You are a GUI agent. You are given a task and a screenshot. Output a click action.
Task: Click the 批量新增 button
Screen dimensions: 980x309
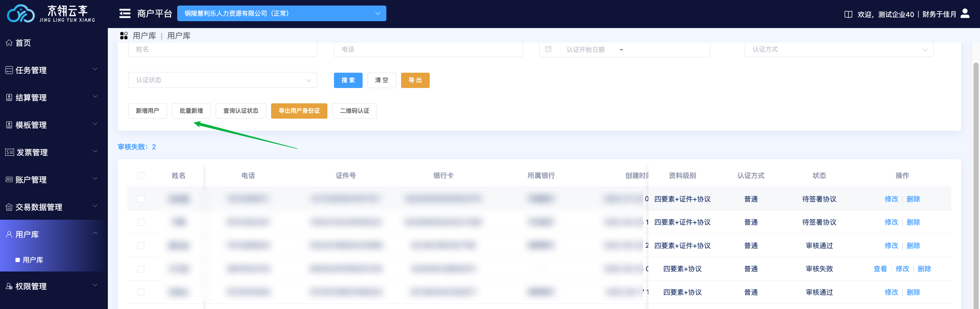191,111
